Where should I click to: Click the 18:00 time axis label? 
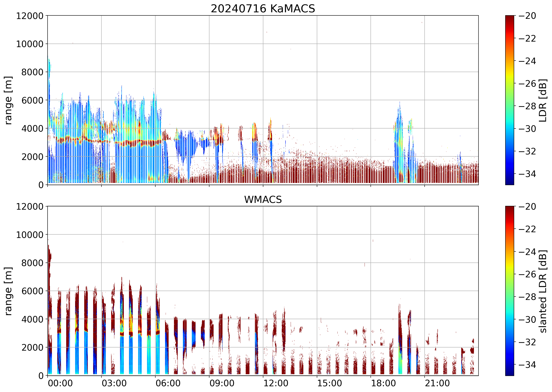coord(383,383)
